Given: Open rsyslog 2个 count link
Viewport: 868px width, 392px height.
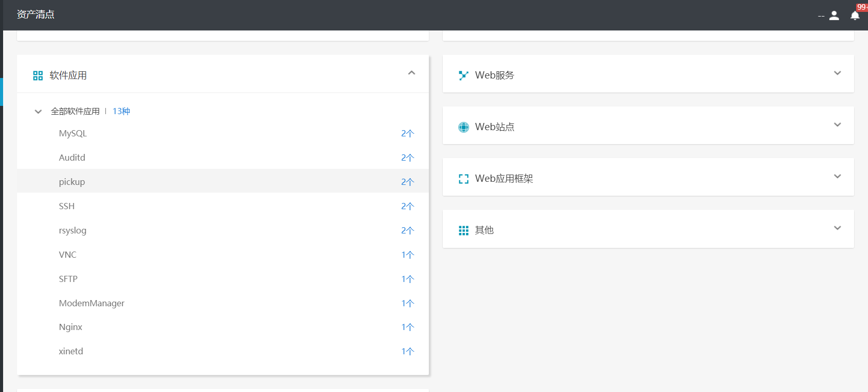Looking at the screenshot, I should coord(408,230).
